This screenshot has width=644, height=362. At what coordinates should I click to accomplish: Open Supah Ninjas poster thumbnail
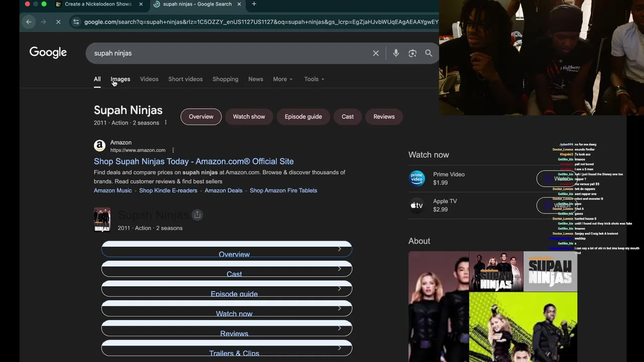102,220
